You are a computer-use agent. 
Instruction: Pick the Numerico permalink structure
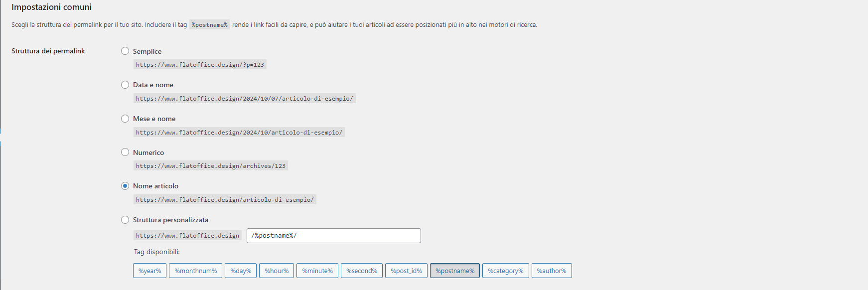pos(125,152)
